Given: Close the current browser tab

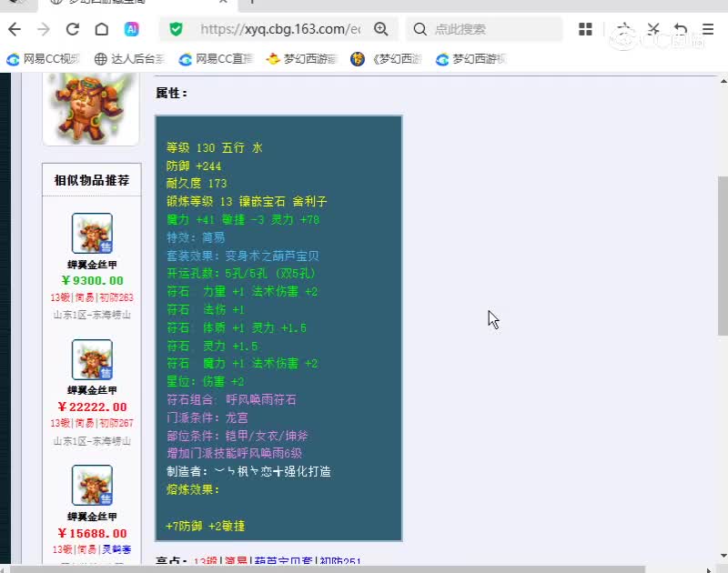Looking at the screenshot, I should pyautogui.click(x=223, y=2).
